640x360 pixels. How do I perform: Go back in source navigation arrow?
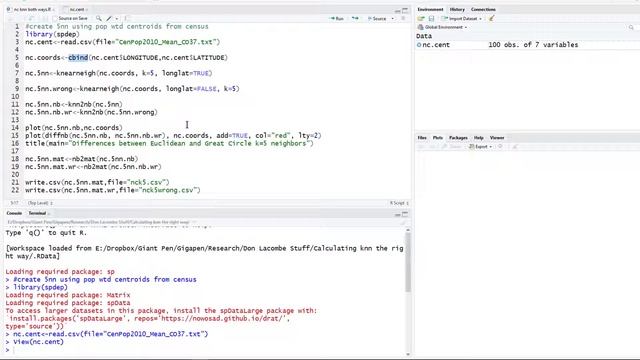point(11,18)
